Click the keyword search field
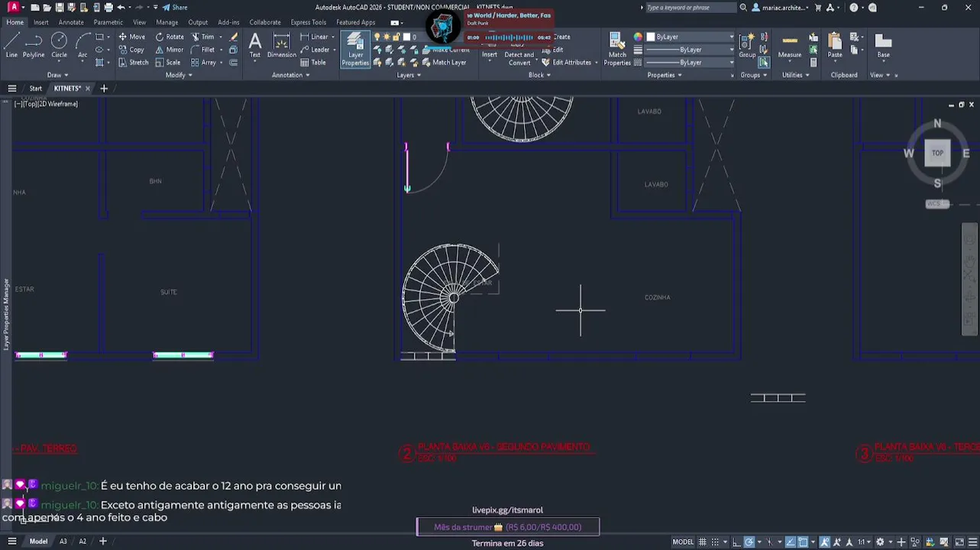 point(691,8)
